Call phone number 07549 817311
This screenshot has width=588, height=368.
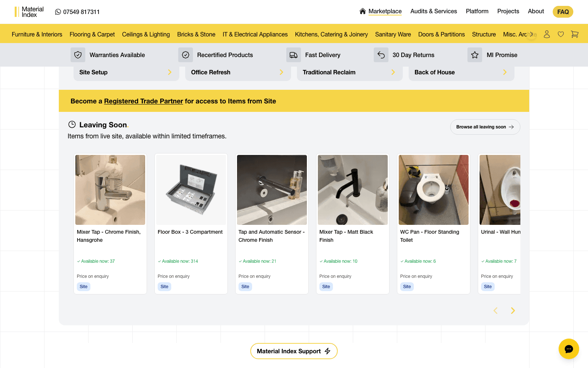(x=81, y=12)
